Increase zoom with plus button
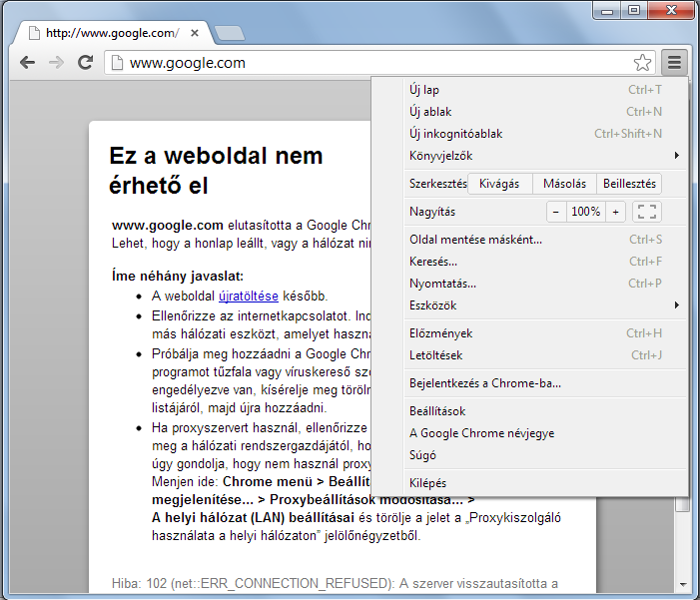 (x=616, y=212)
